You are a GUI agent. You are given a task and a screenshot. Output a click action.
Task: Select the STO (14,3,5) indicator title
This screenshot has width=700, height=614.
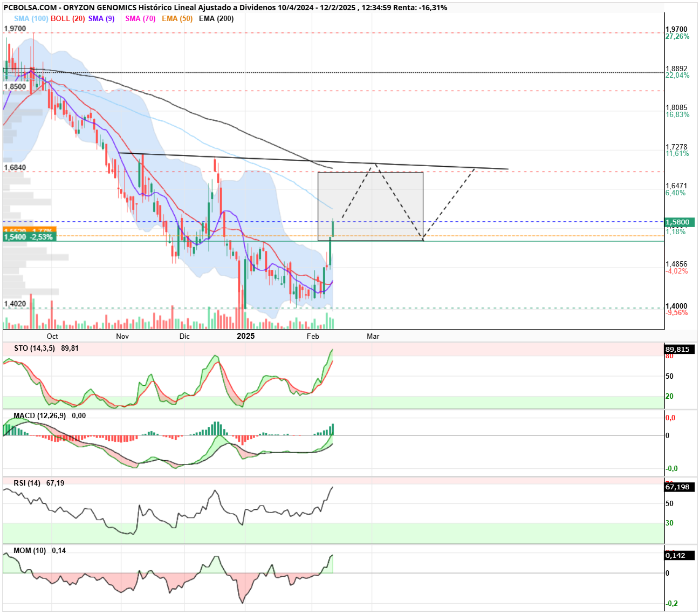click(x=35, y=348)
